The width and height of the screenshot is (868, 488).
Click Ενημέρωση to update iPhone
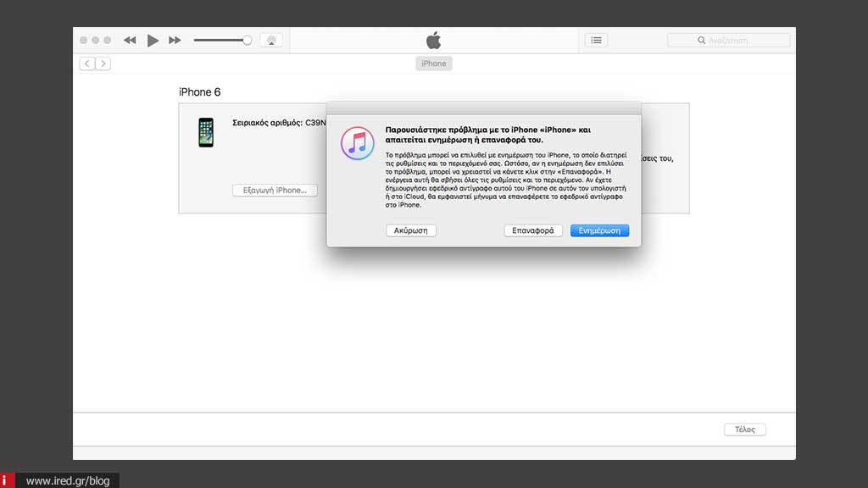(x=599, y=230)
